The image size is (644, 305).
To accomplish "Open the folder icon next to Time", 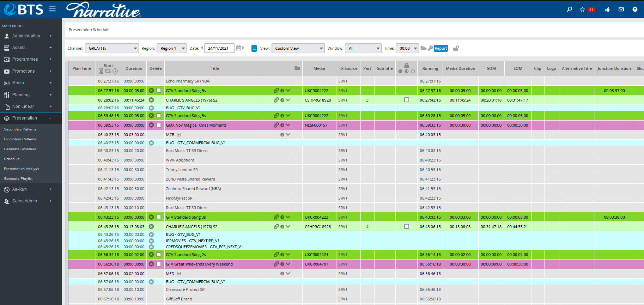I will click(424, 48).
